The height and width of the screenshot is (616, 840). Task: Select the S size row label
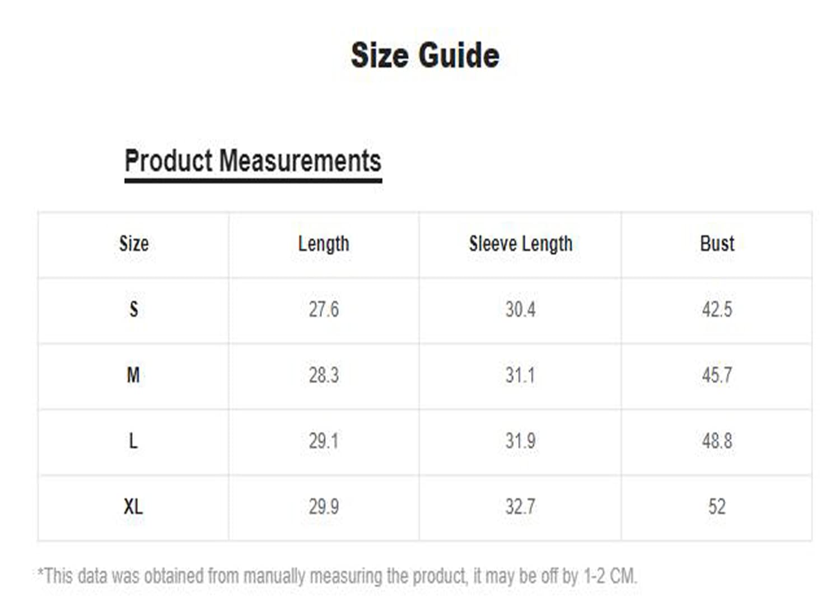(134, 309)
